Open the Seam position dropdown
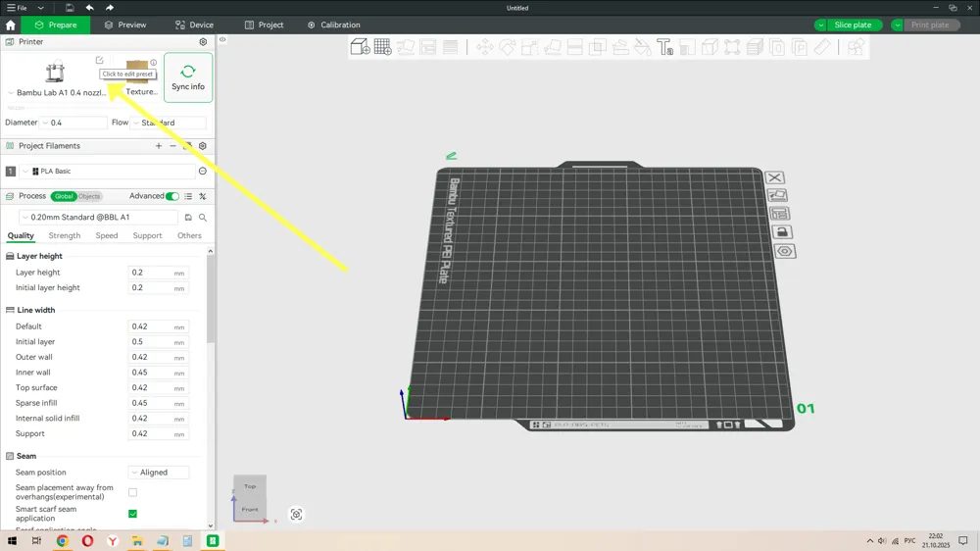 click(x=159, y=473)
